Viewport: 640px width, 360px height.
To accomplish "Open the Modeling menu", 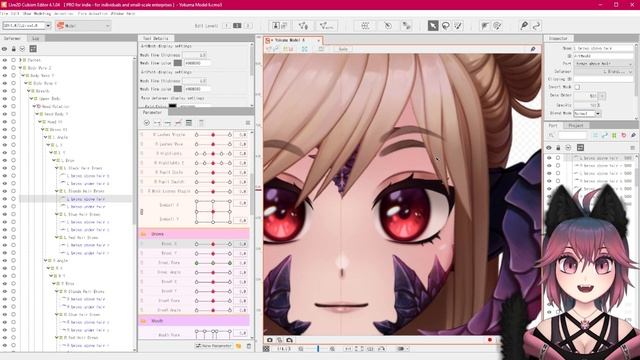I will (x=42, y=13).
